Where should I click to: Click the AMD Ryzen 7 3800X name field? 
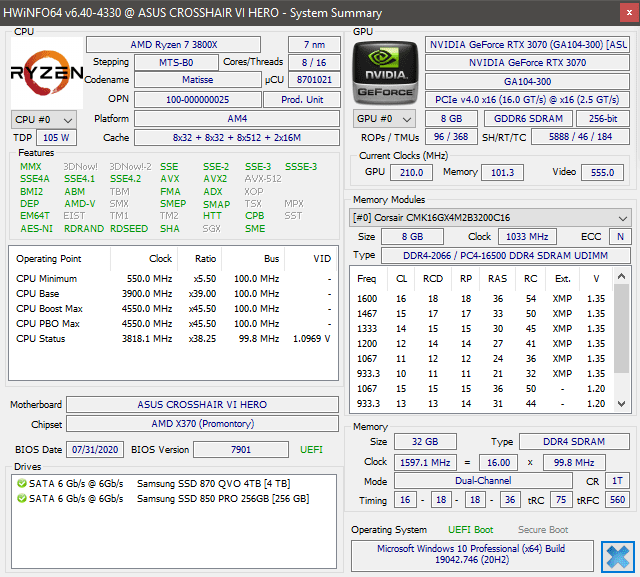[x=173, y=44]
